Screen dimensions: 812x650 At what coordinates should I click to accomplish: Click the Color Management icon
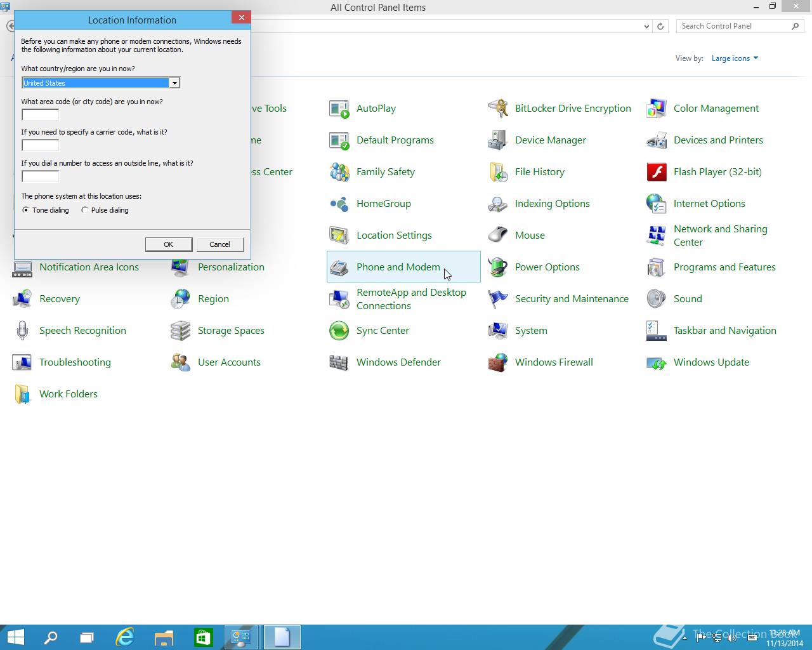coord(657,109)
